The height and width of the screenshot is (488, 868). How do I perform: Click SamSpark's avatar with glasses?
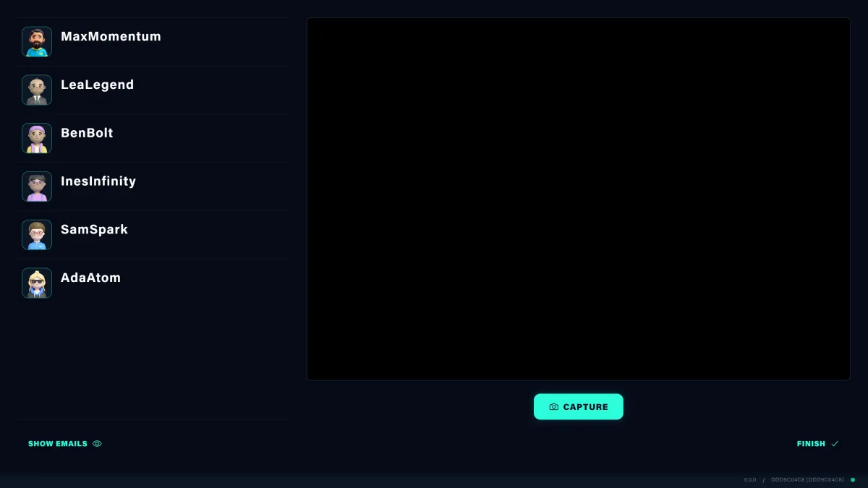point(37,235)
